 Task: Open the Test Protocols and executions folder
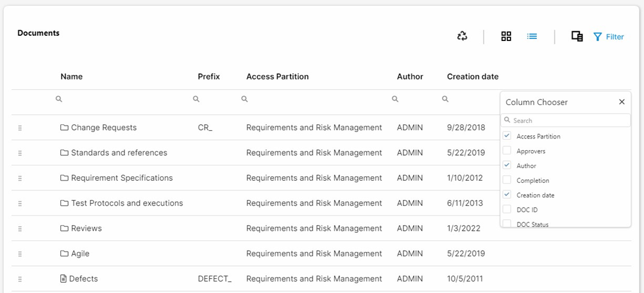(x=126, y=203)
